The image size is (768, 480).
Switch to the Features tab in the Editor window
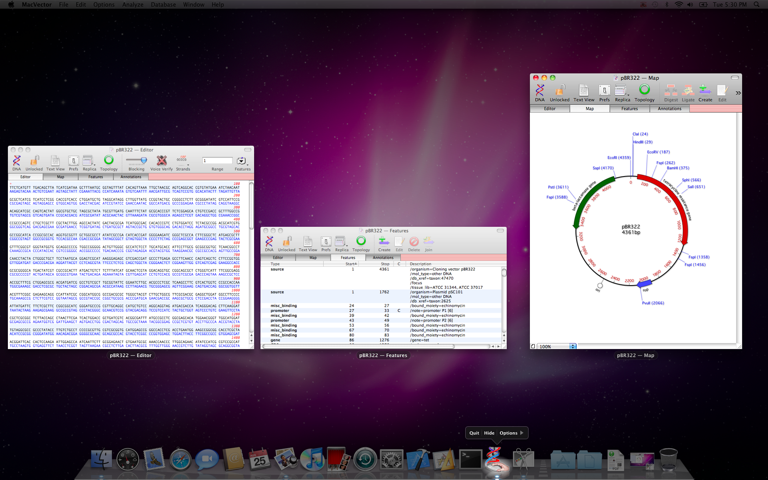pos(96,177)
